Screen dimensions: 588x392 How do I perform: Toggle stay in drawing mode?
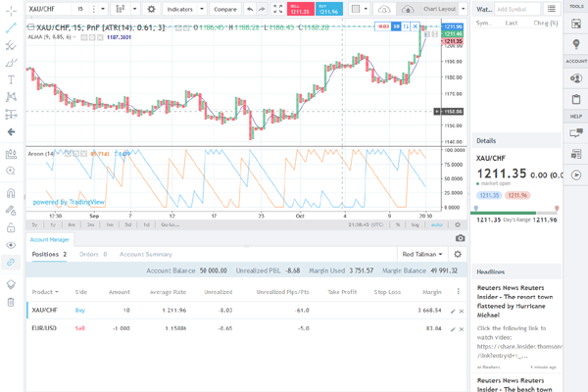coord(11,211)
